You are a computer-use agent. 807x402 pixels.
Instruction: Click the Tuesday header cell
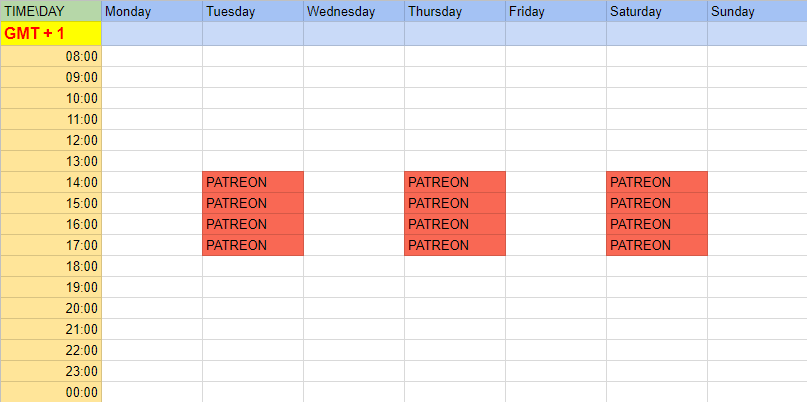253,11
